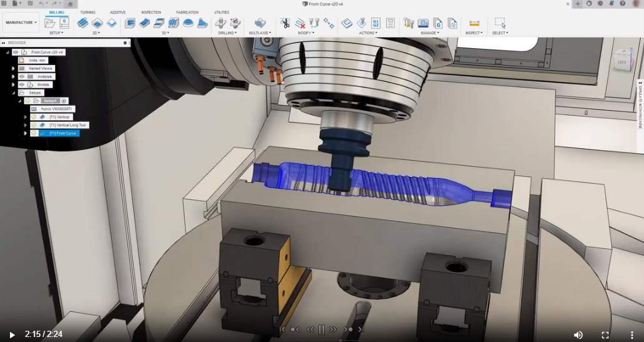This screenshot has height=342, width=644.
Task: Collapse the Setups node
Action: coord(13,93)
